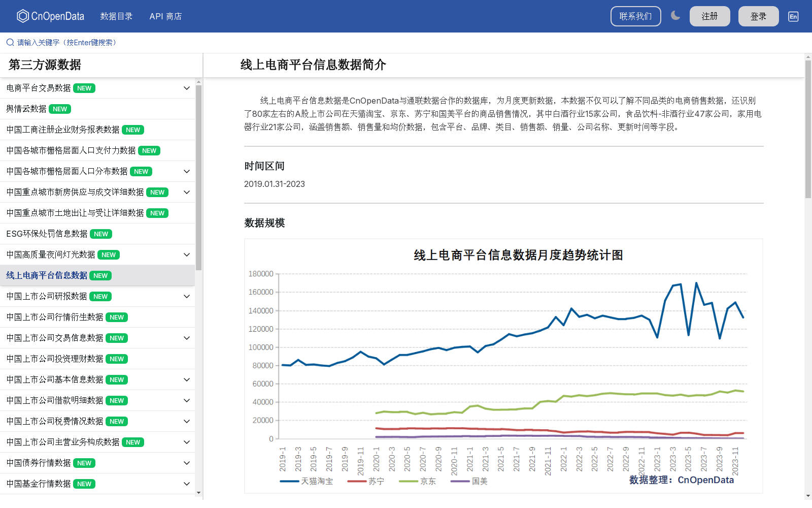This screenshot has width=812, height=508.
Task: Click sidebar scroll down arrow
Action: (198, 492)
